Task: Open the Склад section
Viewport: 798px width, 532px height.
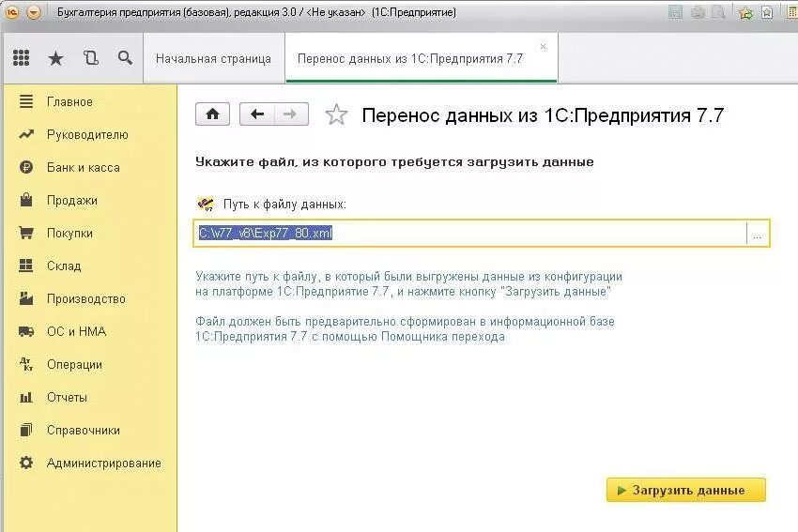Action: pyautogui.click(x=88, y=266)
